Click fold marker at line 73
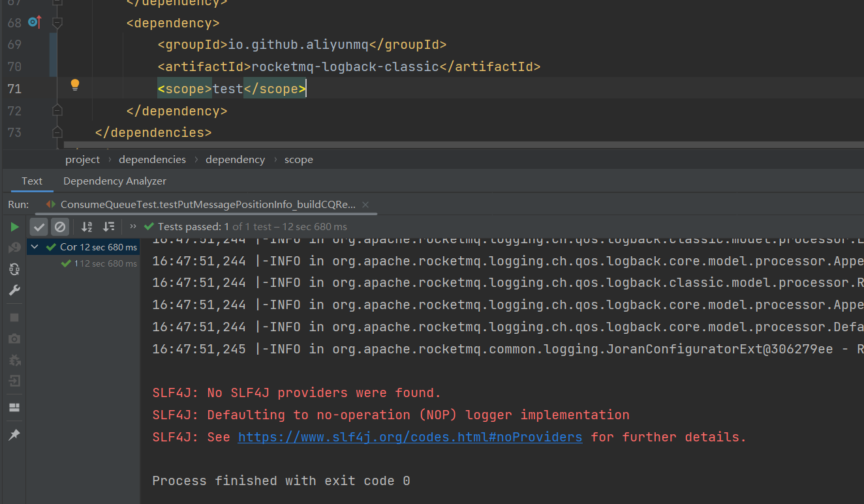 (57, 132)
